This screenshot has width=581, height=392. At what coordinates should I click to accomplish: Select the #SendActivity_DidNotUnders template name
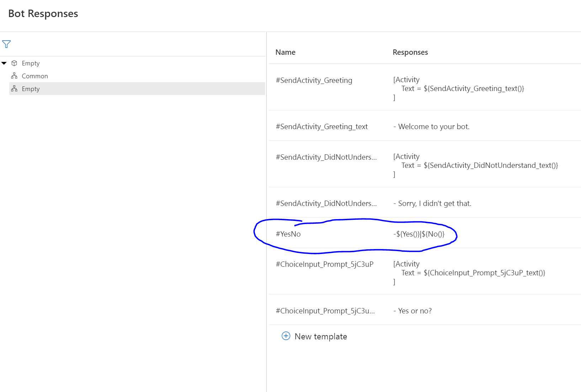click(x=326, y=157)
